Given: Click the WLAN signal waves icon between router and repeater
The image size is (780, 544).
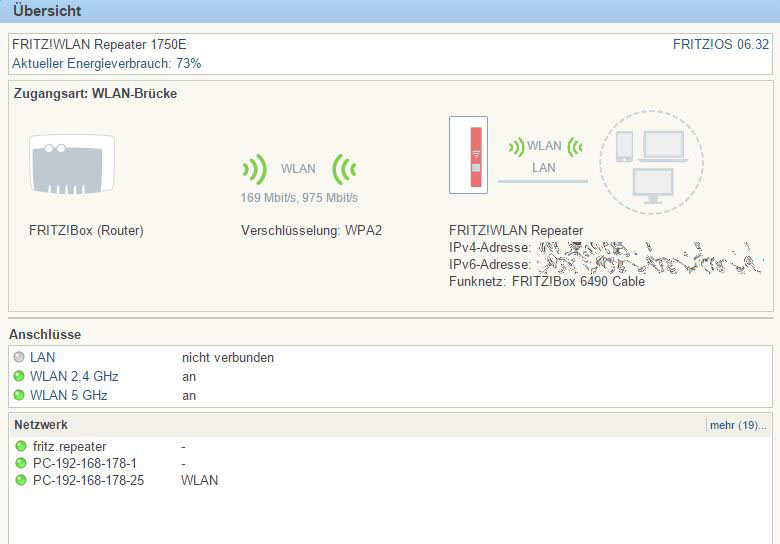Looking at the screenshot, I should [x=298, y=168].
